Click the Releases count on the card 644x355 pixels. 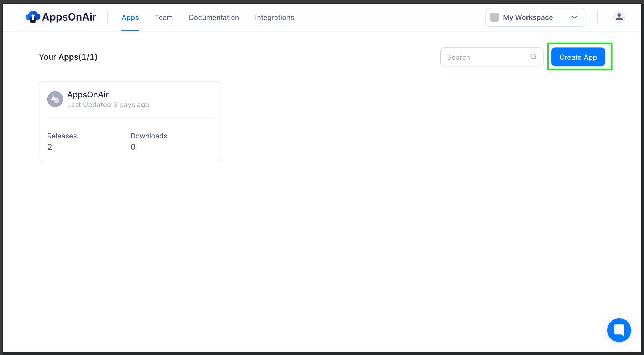pyautogui.click(x=50, y=147)
